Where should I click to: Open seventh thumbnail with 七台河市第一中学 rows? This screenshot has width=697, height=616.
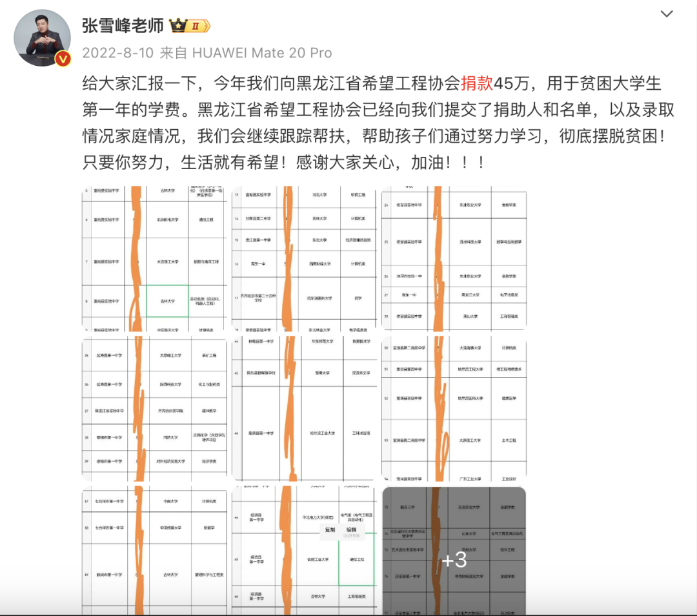155,551
